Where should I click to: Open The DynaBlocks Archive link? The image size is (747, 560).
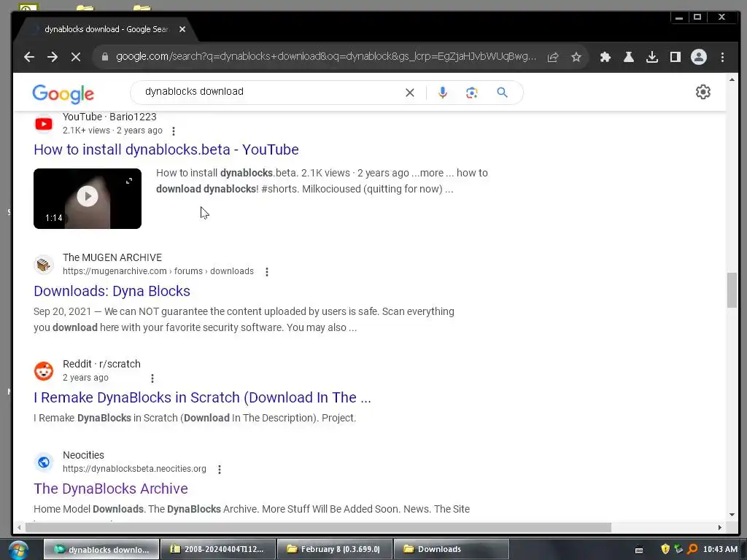tap(111, 489)
